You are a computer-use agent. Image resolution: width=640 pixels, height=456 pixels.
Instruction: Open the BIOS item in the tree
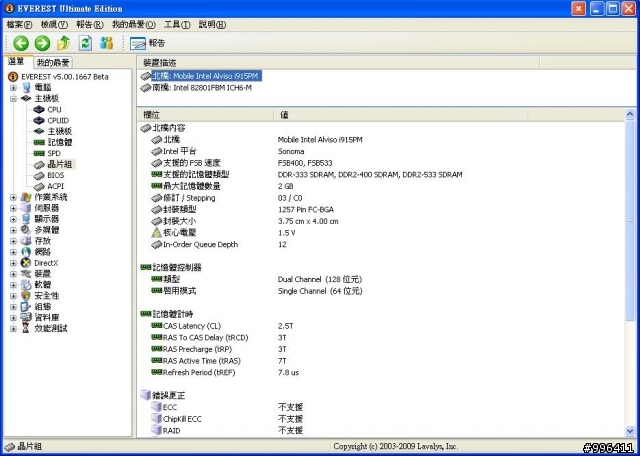56,175
